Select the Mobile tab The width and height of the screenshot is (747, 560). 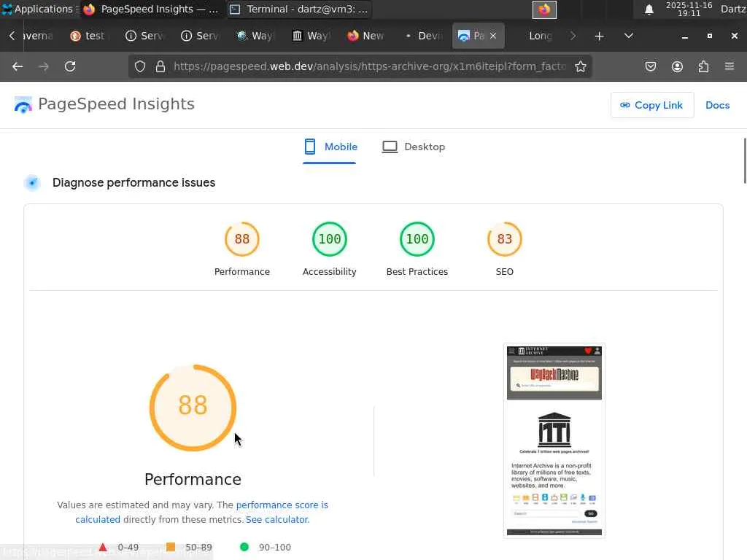pyautogui.click(x=330, y=147)
